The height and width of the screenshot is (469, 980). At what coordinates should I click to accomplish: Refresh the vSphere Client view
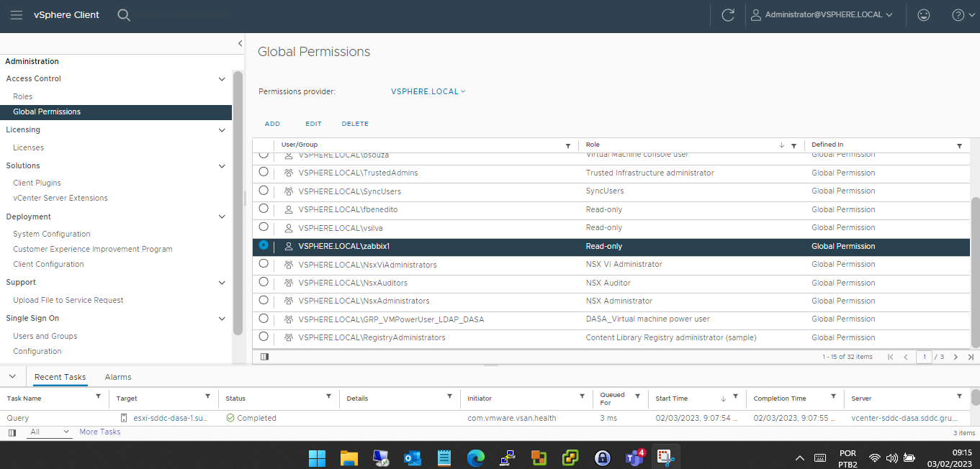pyautogui.click(x=728, y=14)
